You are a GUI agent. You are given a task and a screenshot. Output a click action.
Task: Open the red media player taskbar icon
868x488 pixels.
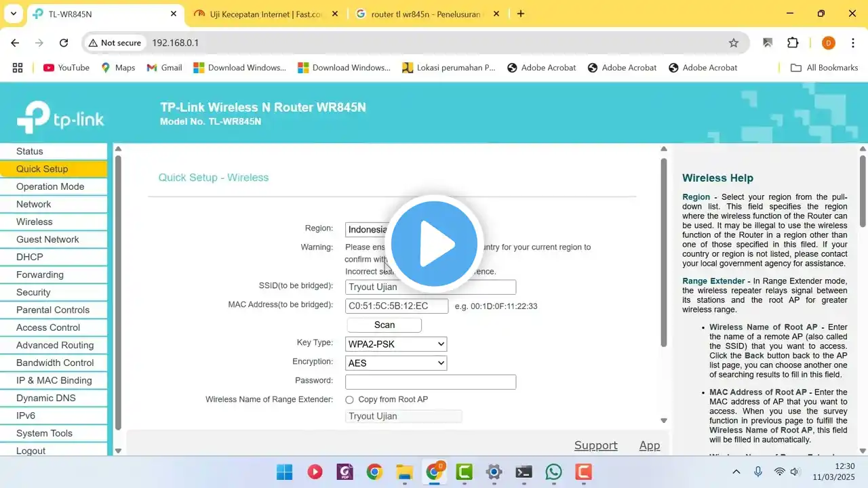315,472
